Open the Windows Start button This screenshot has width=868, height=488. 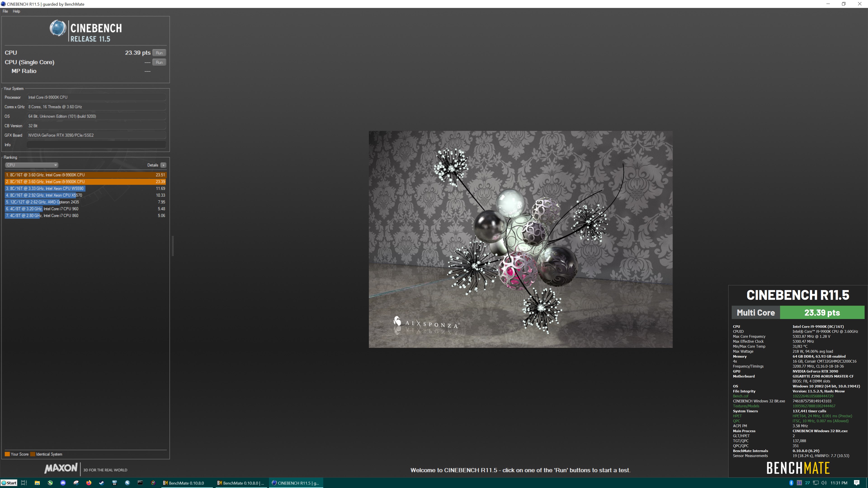9,483
